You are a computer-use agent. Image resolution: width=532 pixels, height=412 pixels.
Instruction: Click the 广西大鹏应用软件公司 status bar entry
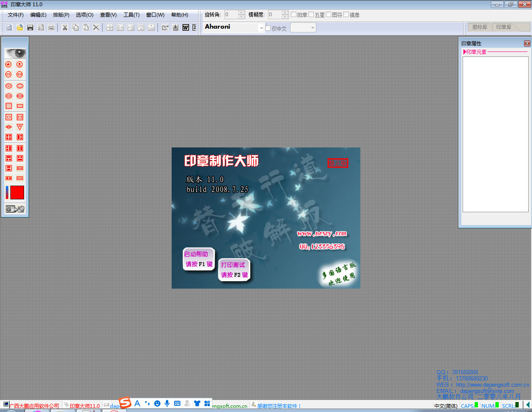point(34,406)
